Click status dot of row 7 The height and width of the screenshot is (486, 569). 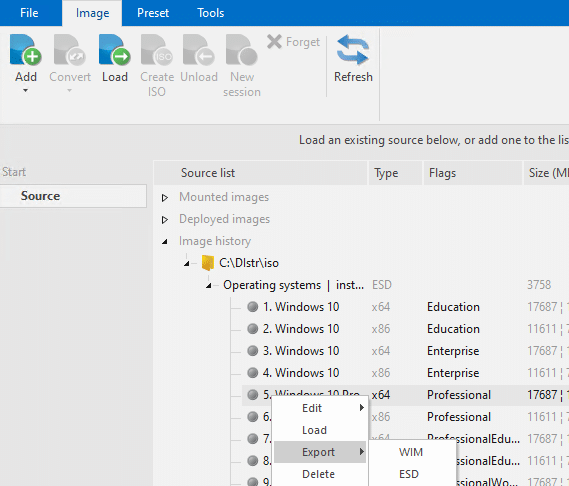(253, 439)
